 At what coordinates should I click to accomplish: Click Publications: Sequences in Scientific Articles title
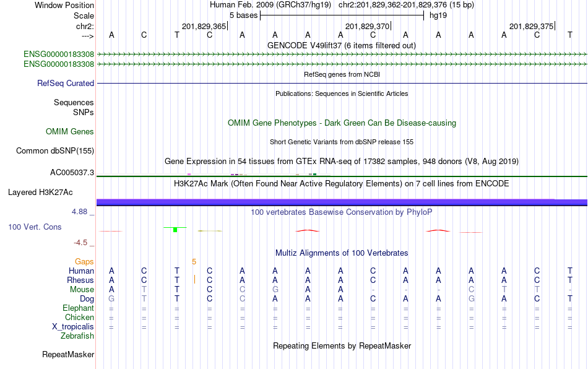tap(342, 93)
